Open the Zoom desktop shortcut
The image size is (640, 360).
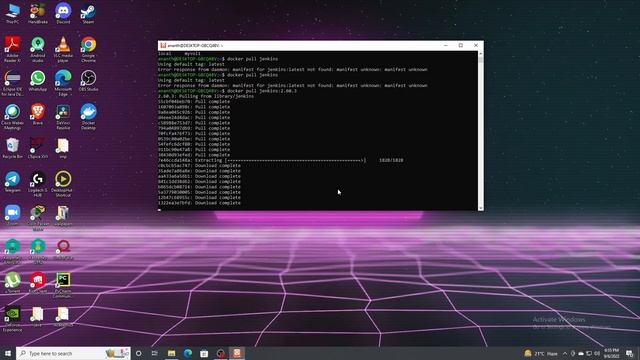[13, 215]
